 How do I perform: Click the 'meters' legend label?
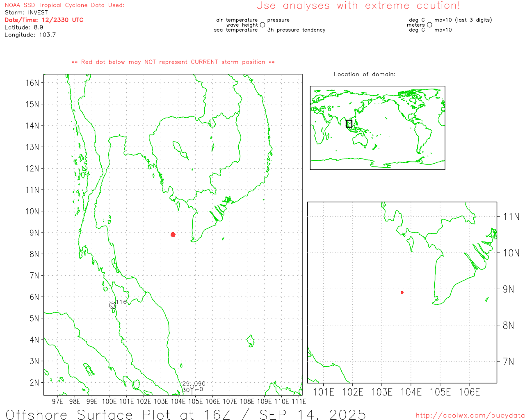pos(416,25)
